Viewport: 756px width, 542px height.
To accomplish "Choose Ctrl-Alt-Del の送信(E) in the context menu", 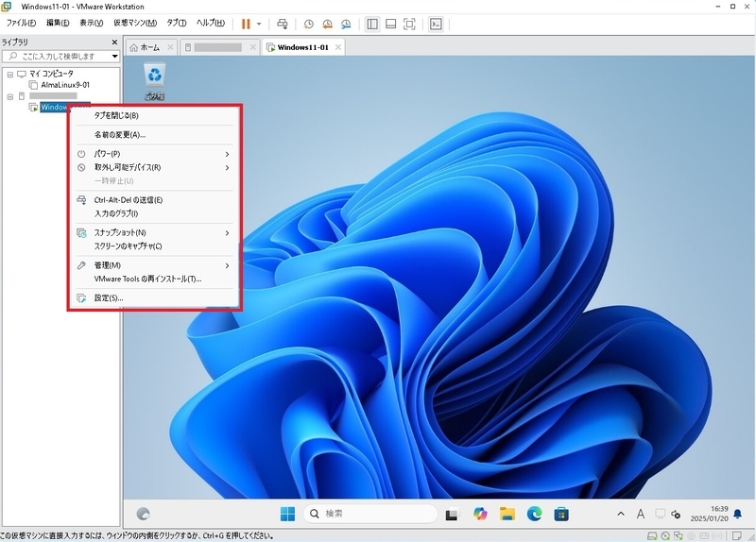I will 154,200.
